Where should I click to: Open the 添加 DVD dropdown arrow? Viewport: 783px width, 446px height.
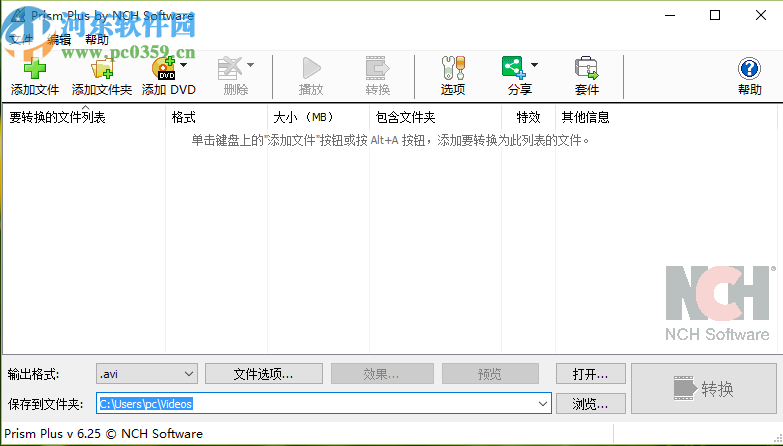[183, 65]
